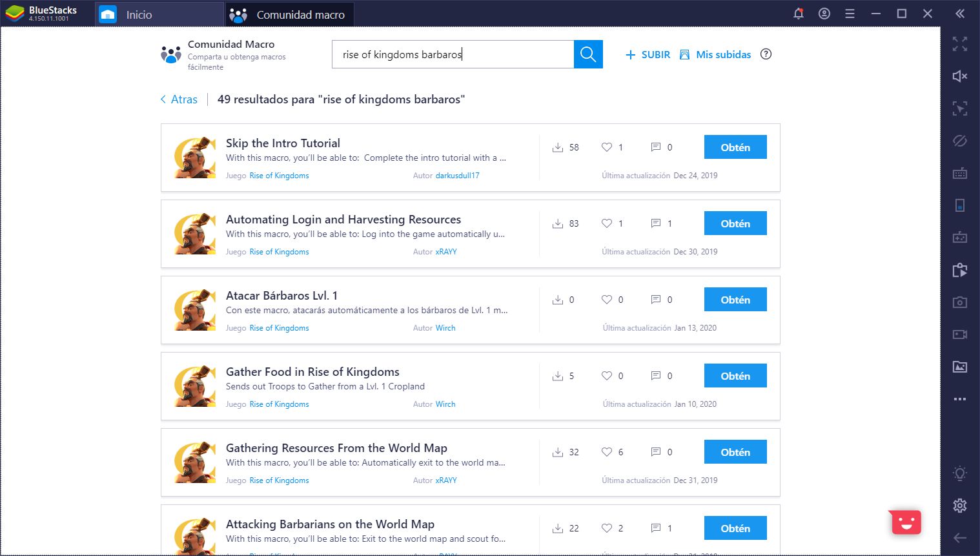Like the Gathering Resources From the World Map macro

point(607,452)
